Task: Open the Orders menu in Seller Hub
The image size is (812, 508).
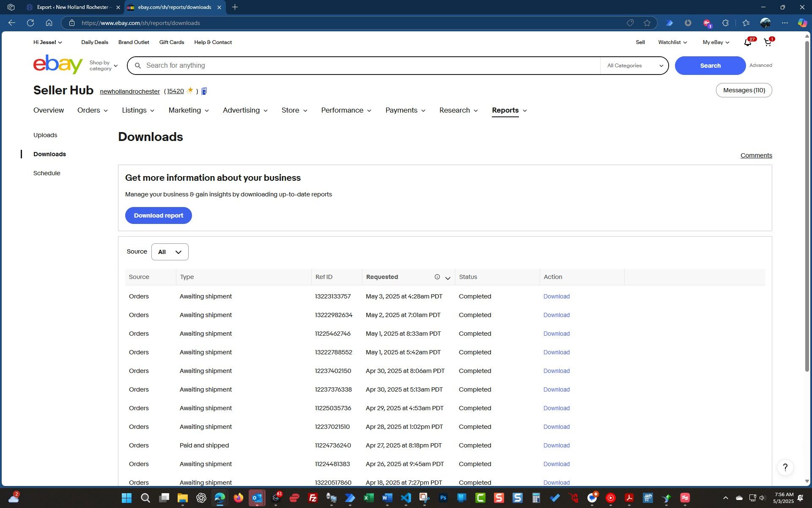Action: (92, 110)
